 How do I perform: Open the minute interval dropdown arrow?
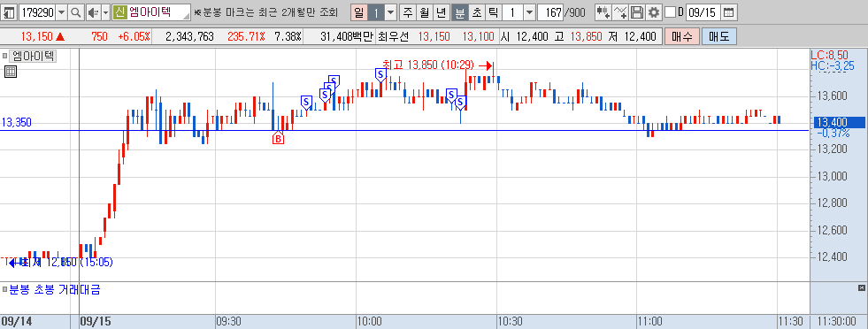coord(529,12)
